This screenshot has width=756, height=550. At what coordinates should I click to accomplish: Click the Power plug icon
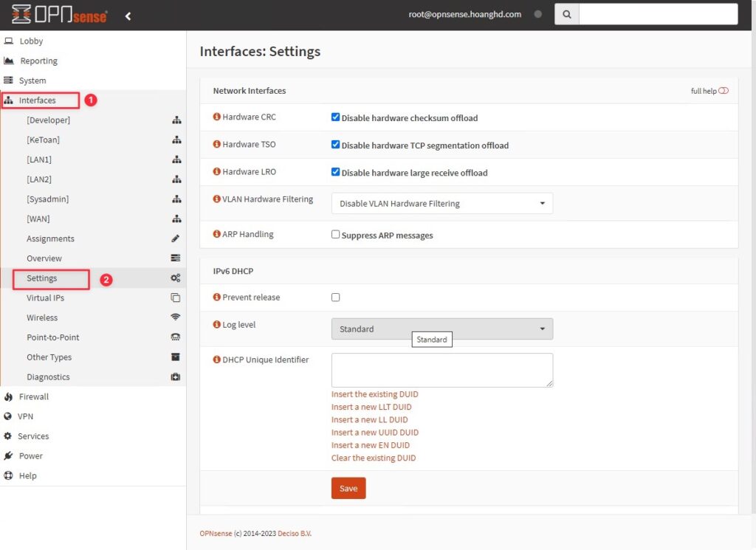(x=8, y=456)
